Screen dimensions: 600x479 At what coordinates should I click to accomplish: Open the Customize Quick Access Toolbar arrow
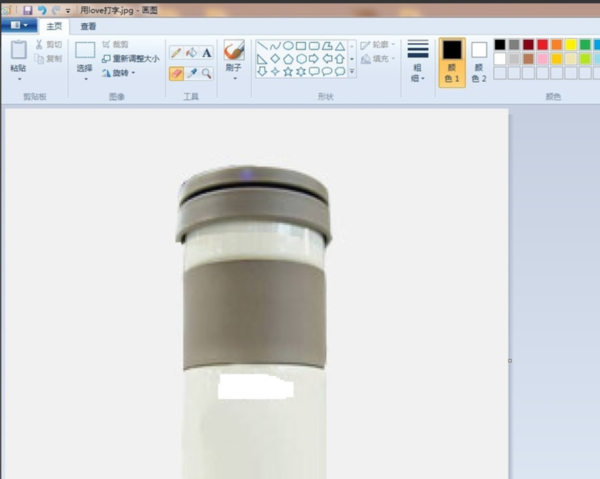pyautogui.click(x=68, y=11)
